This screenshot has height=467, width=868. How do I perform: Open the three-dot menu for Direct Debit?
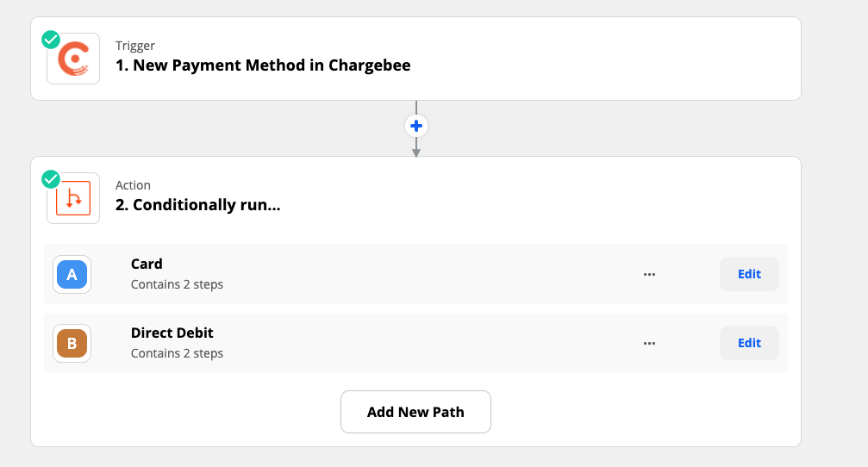(x=649, y=343)
